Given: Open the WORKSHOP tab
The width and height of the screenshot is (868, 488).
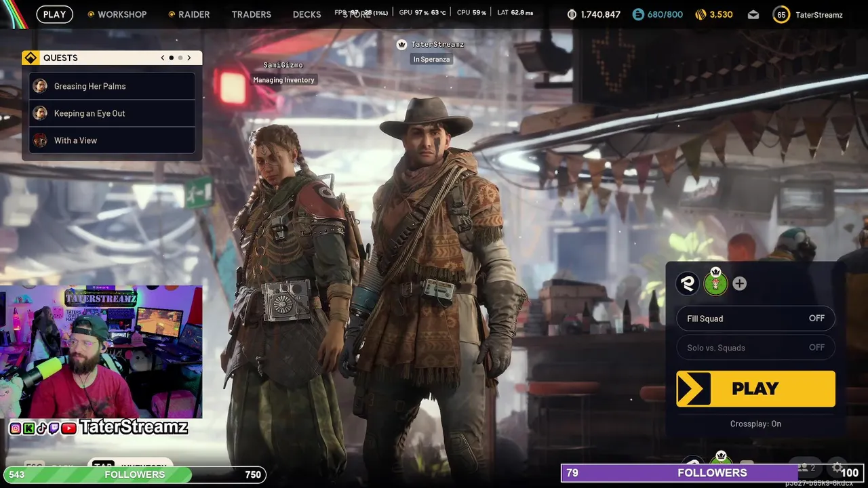Looking at the screenshot, I should tap(117, 14).
